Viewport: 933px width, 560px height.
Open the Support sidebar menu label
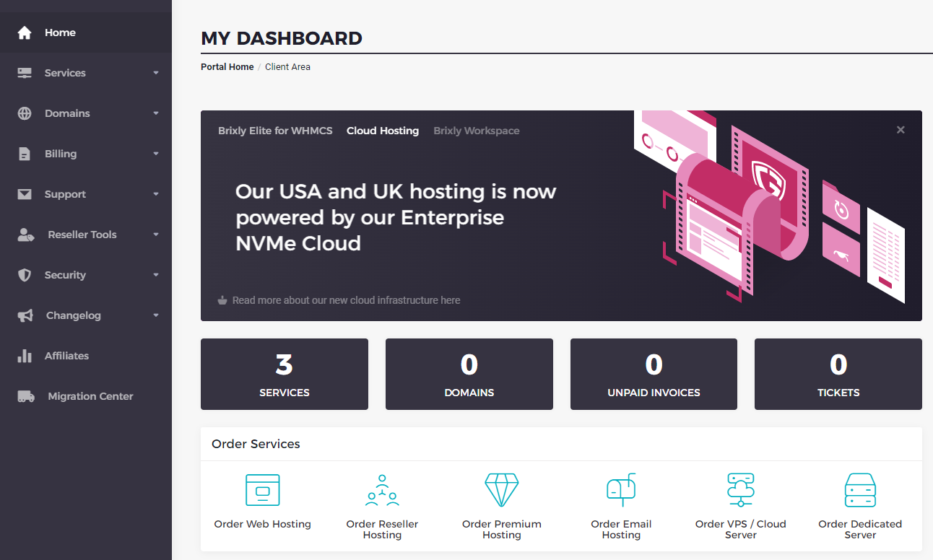click(65, 194)
